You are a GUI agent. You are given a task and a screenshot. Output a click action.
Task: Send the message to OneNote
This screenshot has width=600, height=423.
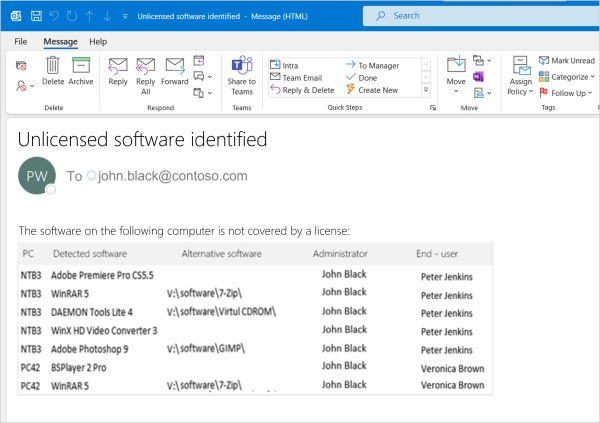coord(478,77)
